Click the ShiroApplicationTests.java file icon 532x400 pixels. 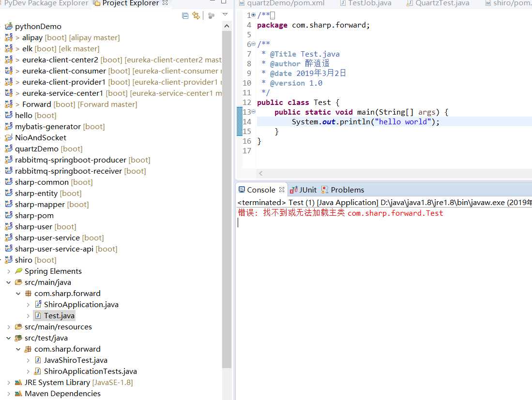point(38,371)
